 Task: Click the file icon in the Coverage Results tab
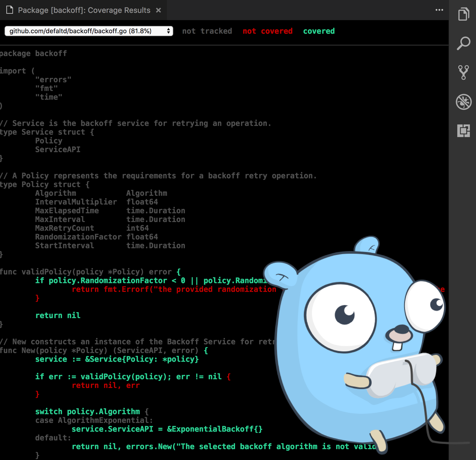click(x=10, y=10)
